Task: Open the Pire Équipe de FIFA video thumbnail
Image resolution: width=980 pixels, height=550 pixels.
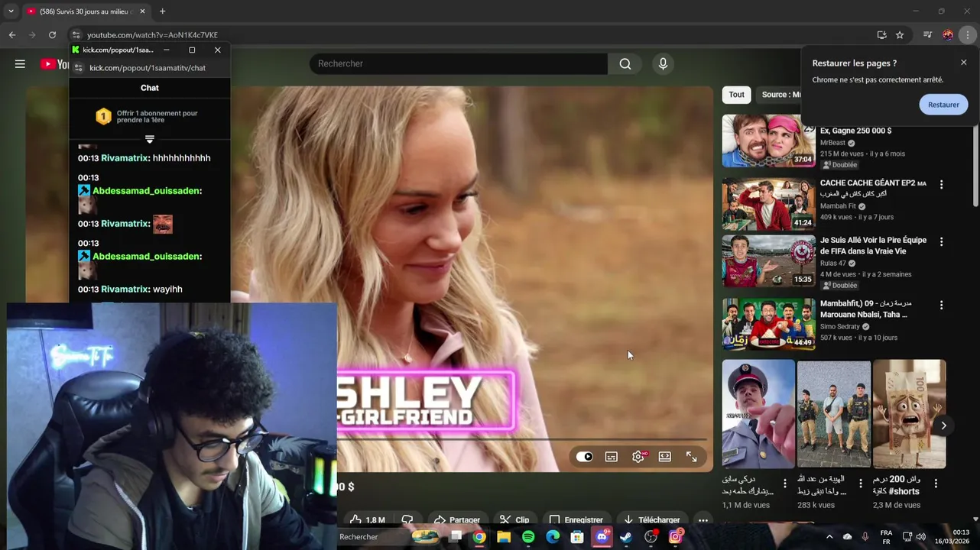Action: pyautogui.click(x=768, y=261)
